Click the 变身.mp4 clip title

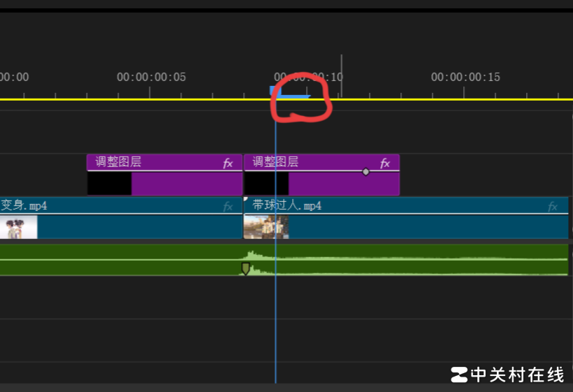24,205
